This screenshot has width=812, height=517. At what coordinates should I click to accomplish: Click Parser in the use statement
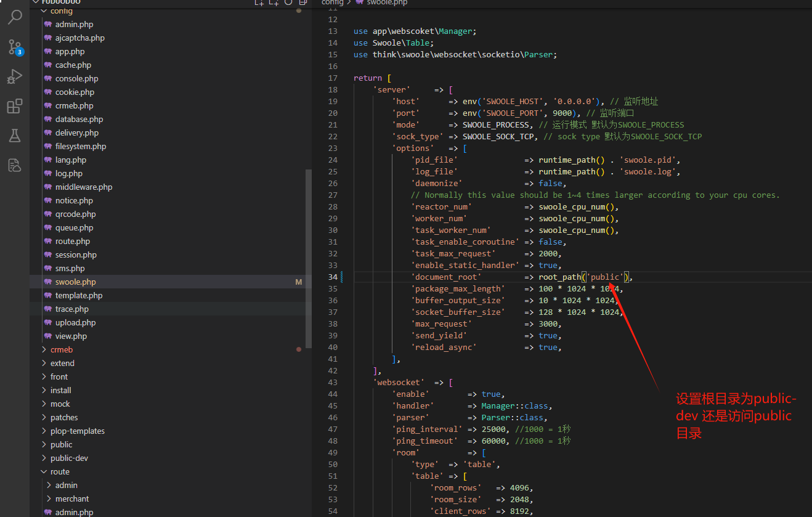[538, 54]
